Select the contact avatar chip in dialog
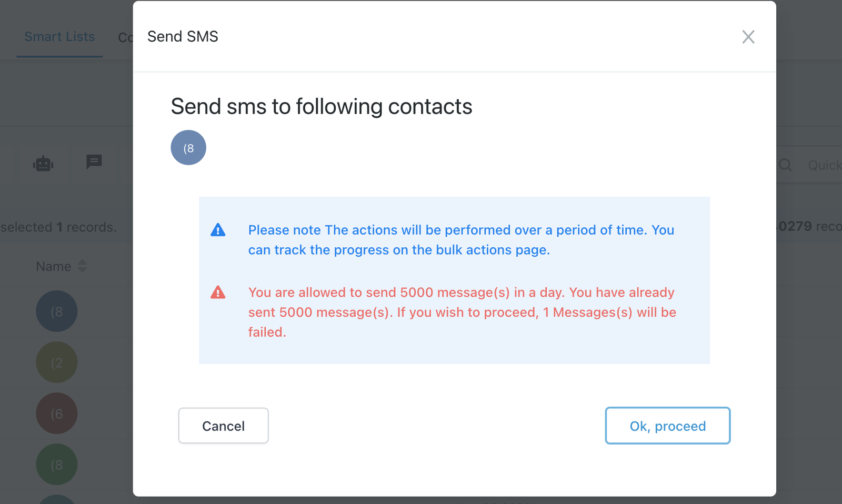Image resolution: width=842 pixels, height=504 pixels. click(x=188, y=148)
